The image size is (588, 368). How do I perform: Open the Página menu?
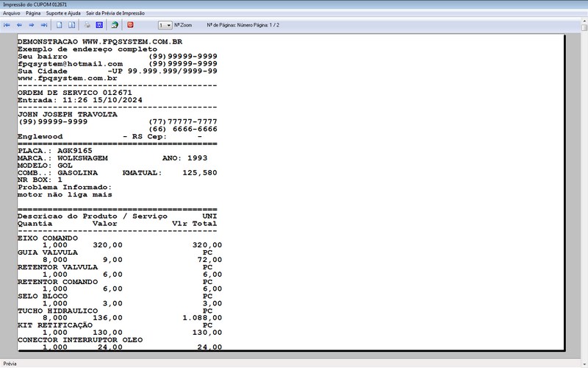[x=33, y=13]
